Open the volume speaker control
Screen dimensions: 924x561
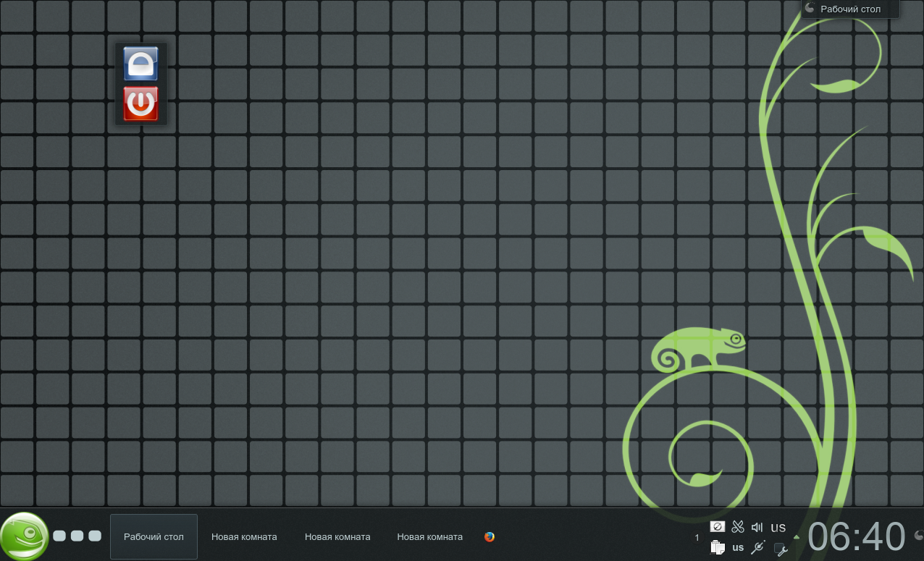pos(757,527)
